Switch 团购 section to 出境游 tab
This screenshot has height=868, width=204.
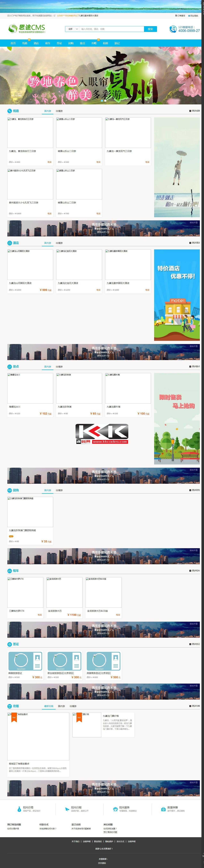[59, 490]
